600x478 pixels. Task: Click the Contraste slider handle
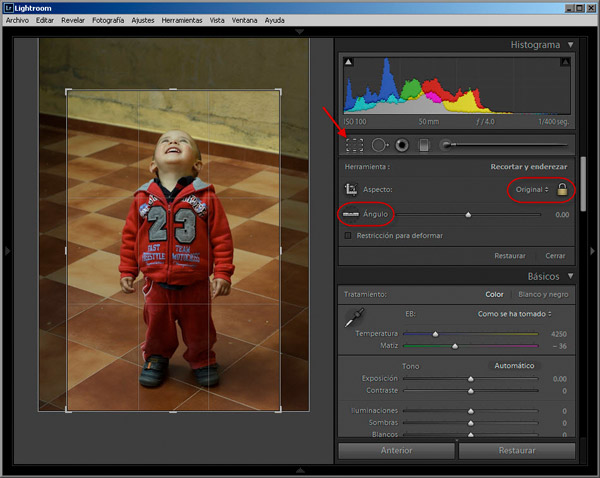(471, 391)
